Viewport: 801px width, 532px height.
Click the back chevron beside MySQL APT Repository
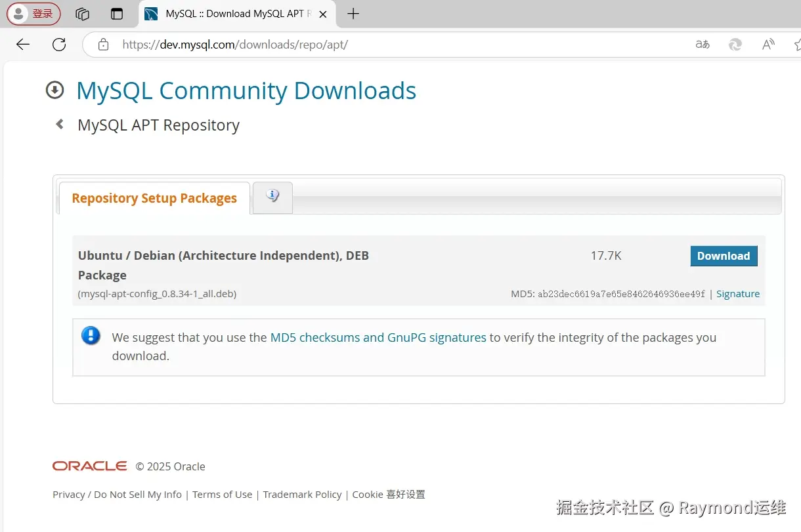tap(60, 124)
